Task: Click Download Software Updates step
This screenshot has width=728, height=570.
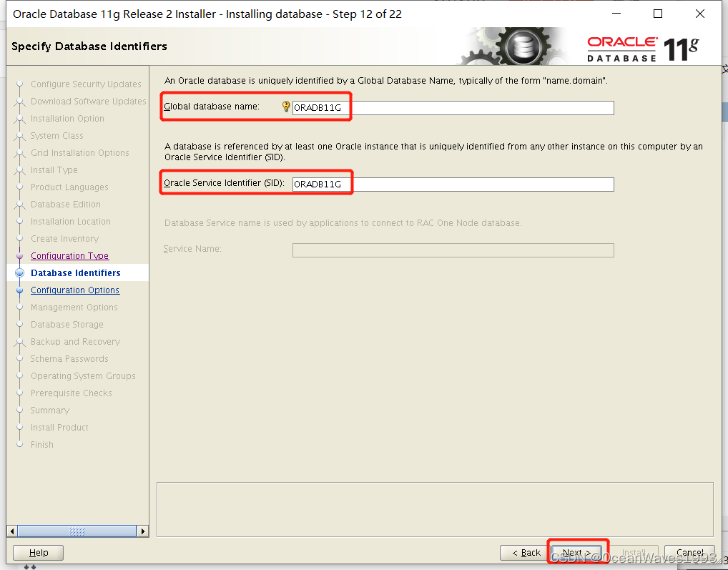Action: tap(88, 101)
